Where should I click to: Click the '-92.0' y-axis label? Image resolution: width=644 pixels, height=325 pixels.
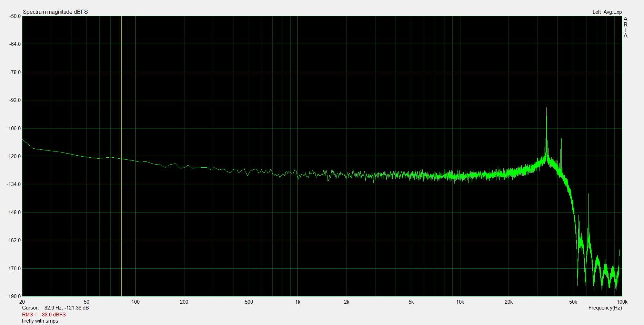[x=14, y=100]
